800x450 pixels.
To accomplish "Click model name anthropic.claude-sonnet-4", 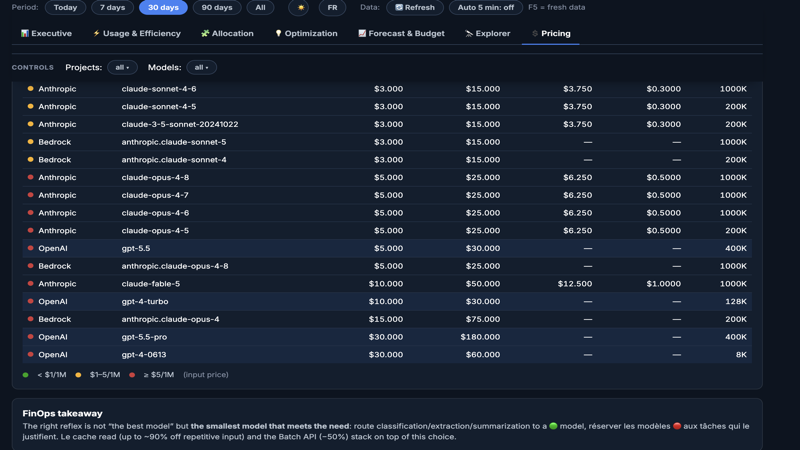I will click(173, 160).
